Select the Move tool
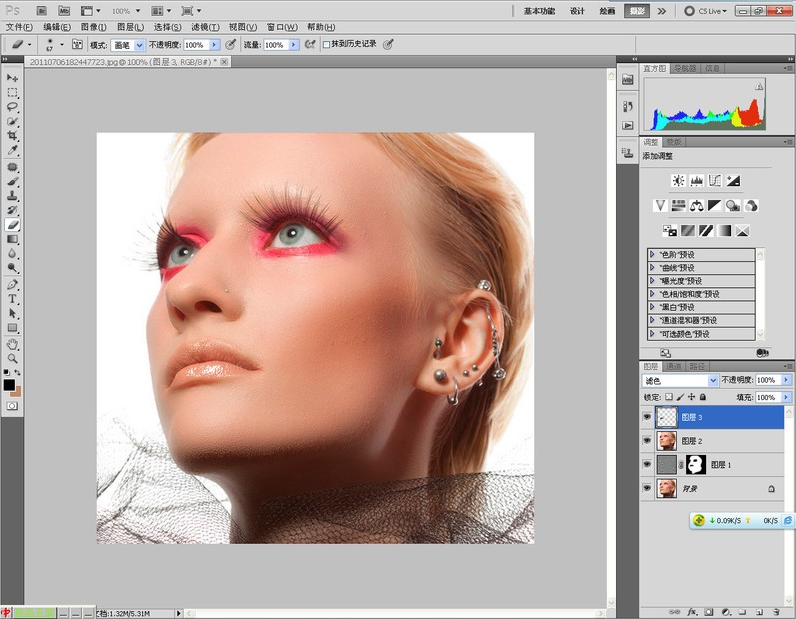 point(13,78)
